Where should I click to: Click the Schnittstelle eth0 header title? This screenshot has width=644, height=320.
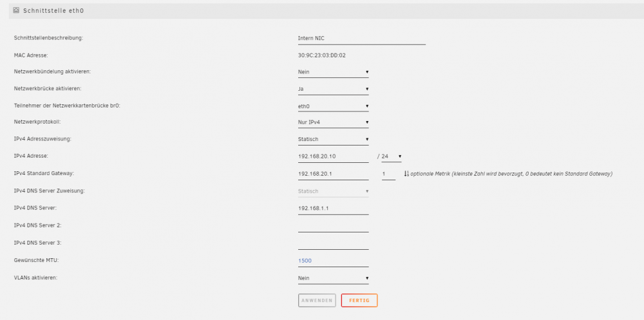tap(53, 11)
